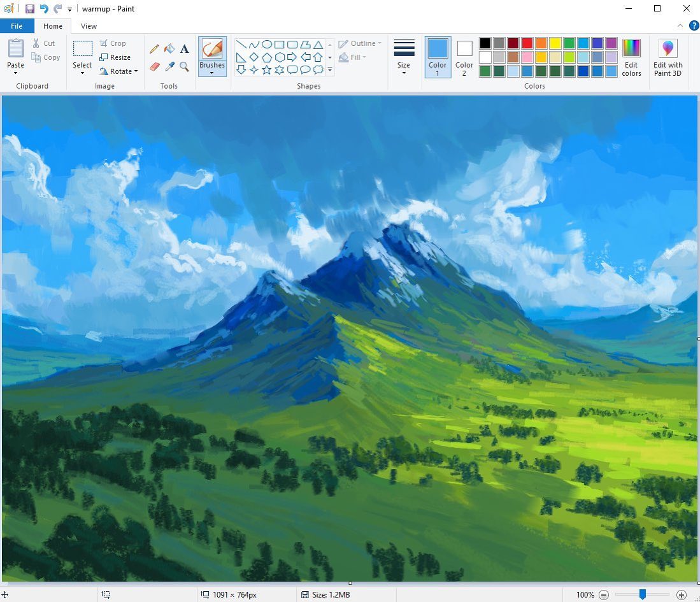Click the Select rectangular selection tool
The width and height of the screenshot is (700, 602).
pyautogui.click(x=82, y=48)
